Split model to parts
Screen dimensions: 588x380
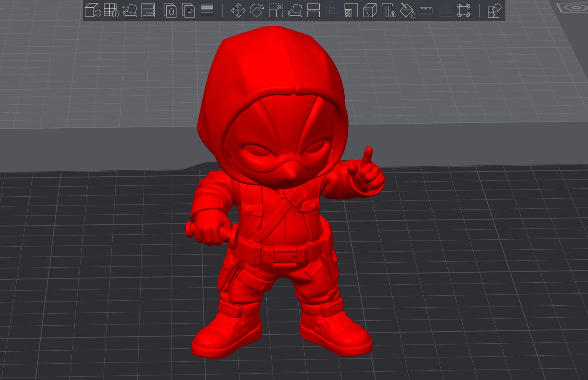189,10
